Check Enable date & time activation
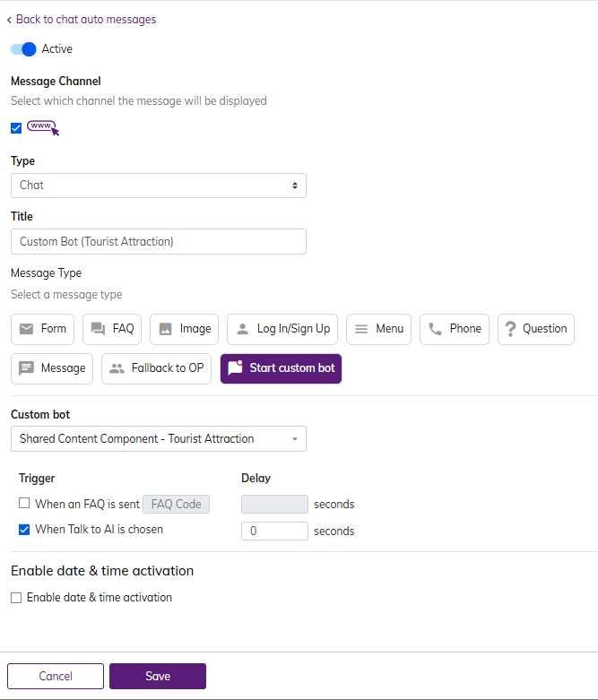598x700 pixels. coord(16,598)
